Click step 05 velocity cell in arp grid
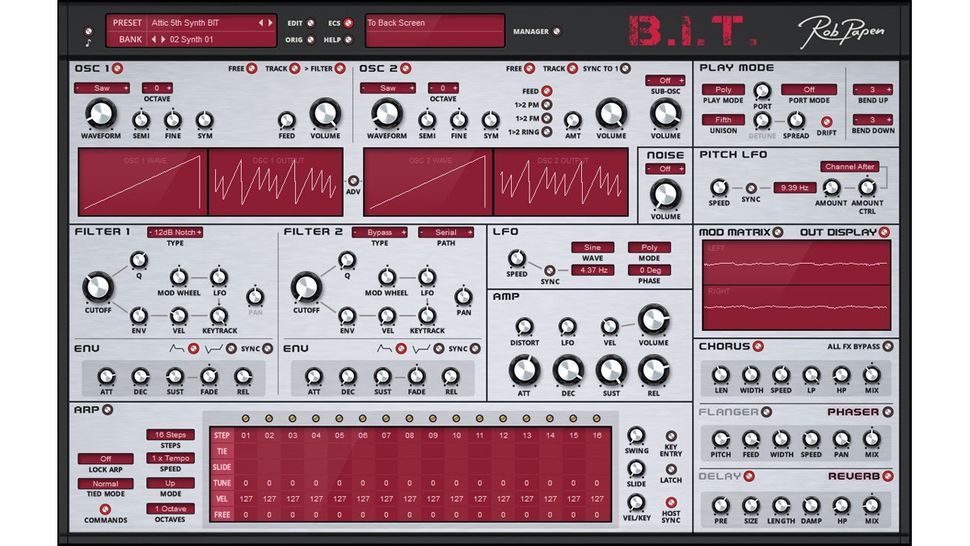Viewport: 970px width, 546px height. click(x=340, y=498)
